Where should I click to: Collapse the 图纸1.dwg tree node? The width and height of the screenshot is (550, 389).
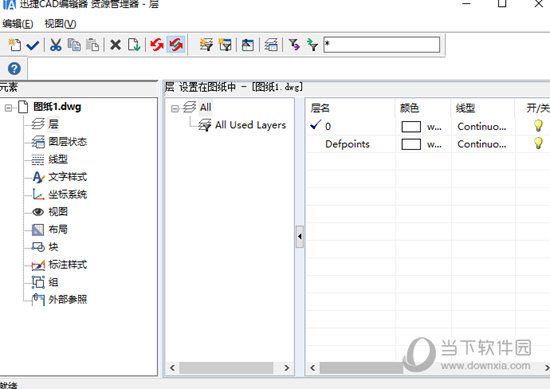pos(8,108)
